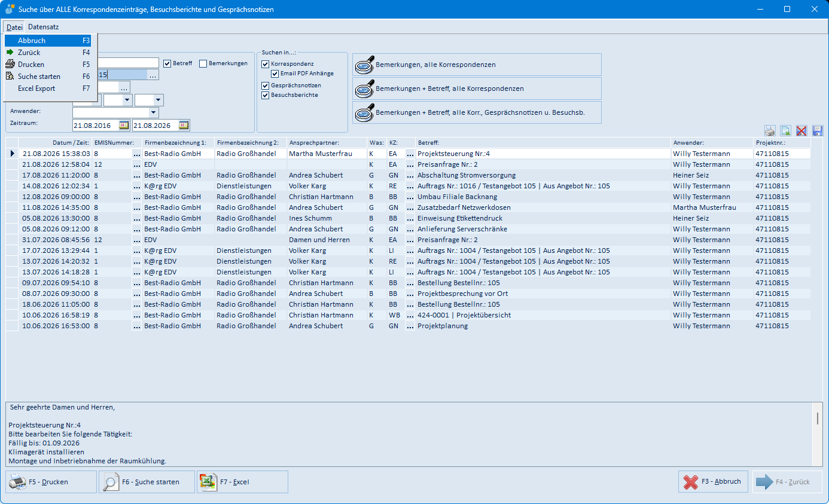
Task: Search Bemerkungen + Betreff, alle Korrespondenzen
Action: pyautogui.click(x=477, y=88)
